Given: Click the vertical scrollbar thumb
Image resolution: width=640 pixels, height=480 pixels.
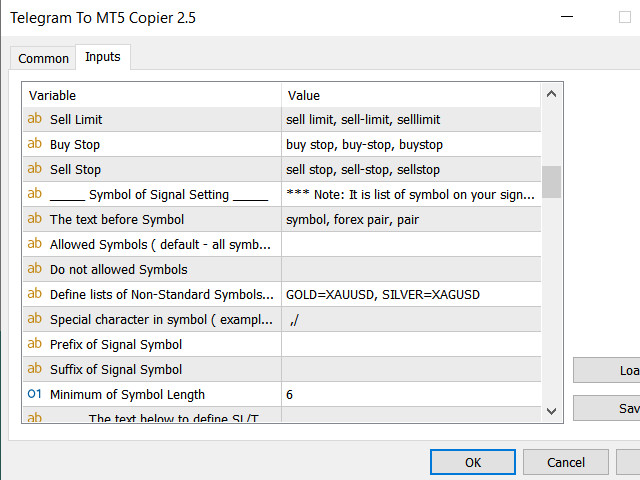Looking at the screenshot, I should [551, 182].
